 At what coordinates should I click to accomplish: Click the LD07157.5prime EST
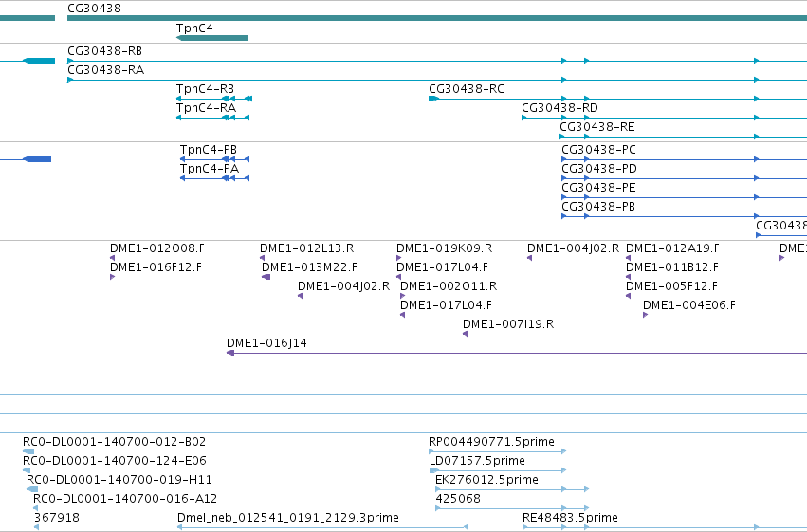497,470
